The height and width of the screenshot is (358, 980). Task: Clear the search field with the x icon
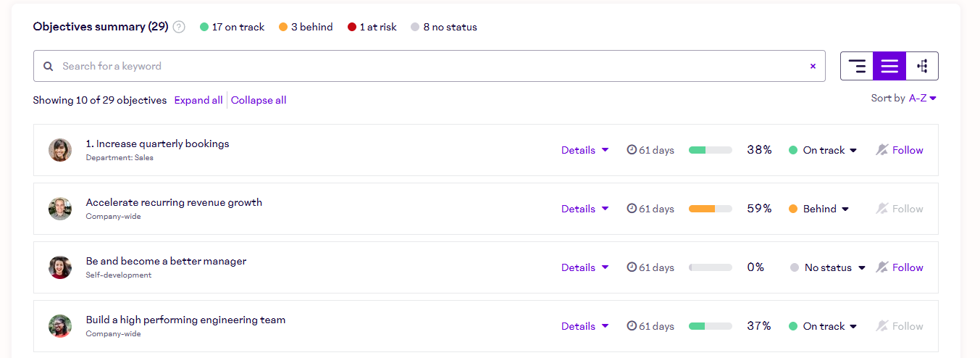813,66
